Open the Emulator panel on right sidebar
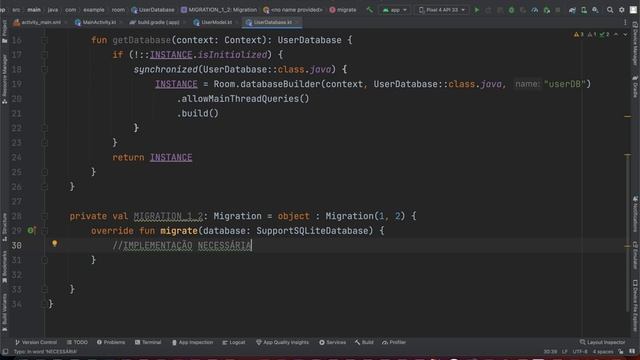 point(635,255)
